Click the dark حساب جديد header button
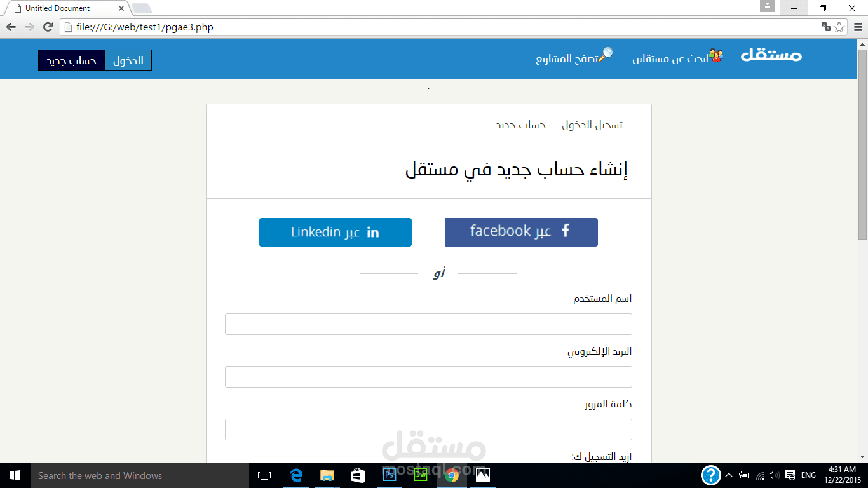The image size is (868, 488). (x=71, y=60)
